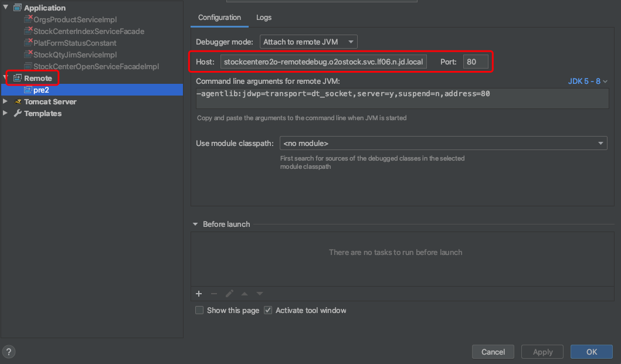Open the JDK 5 - 8 version selector
621x364 pixels.
[x=588, y=81]
